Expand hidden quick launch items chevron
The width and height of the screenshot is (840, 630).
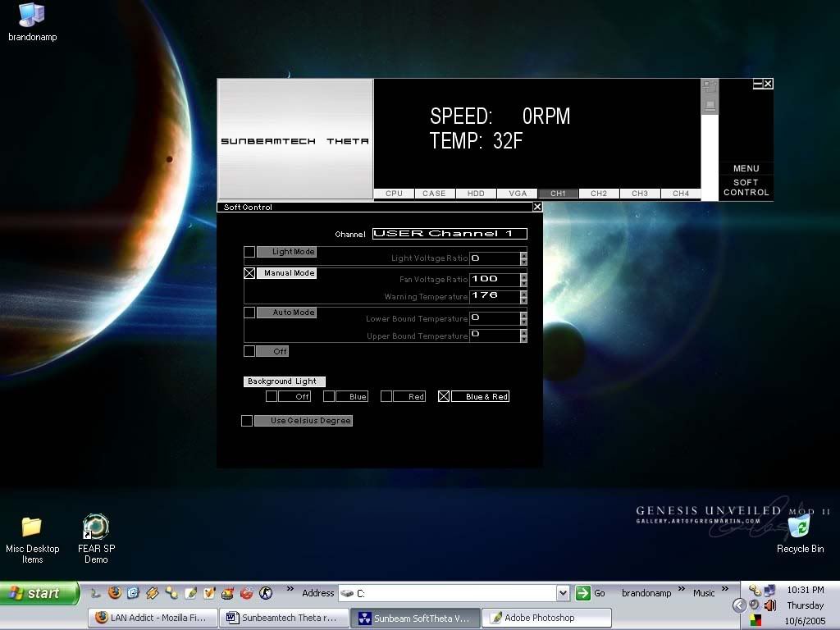pyautogui.click(x=290, y=589)
